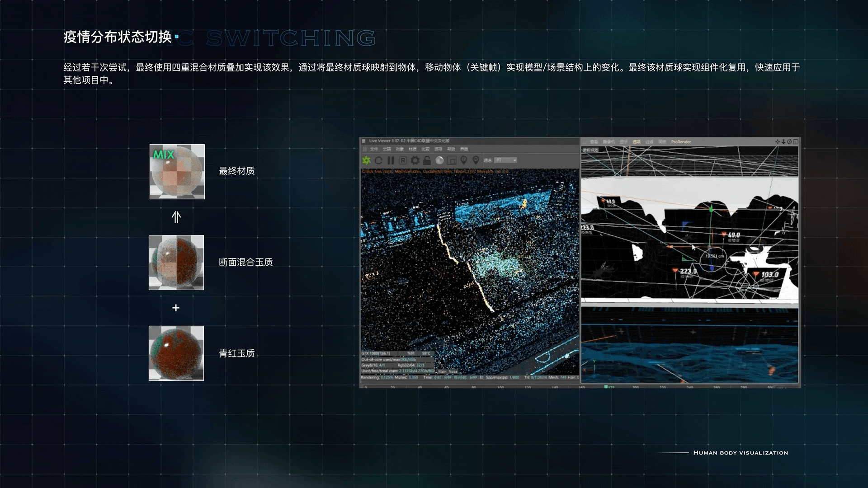
Task: Open 界面 menu in Live Viewer
Action: [x=464, y=149]
